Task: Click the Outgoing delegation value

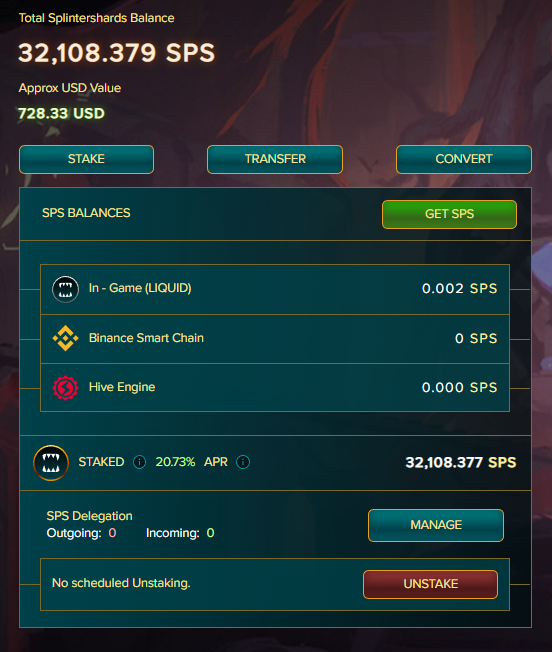Action: tap(112, 533)
